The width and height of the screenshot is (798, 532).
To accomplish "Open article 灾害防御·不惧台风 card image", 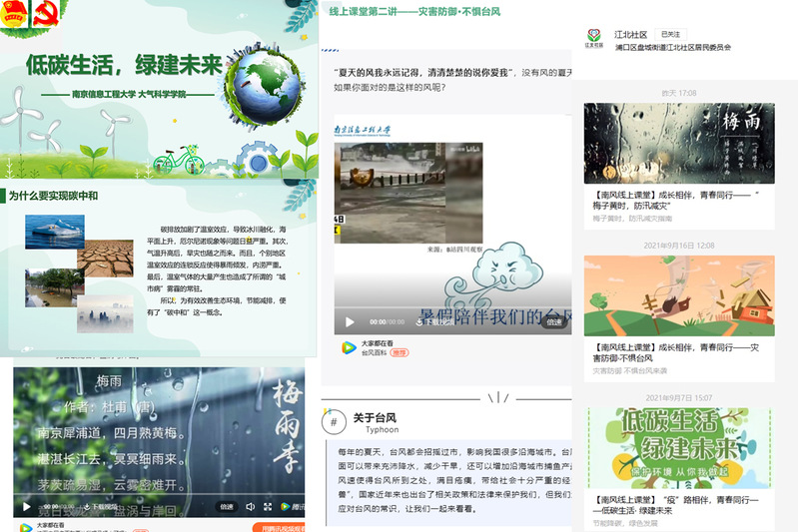I will point(679,295).
